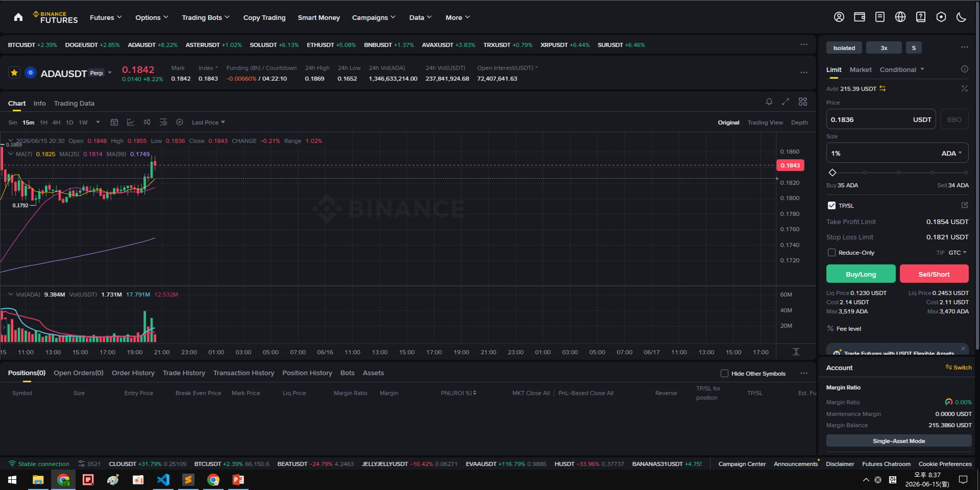Click inside the Price input field
The image size is (980, 490).
(881, 119)
